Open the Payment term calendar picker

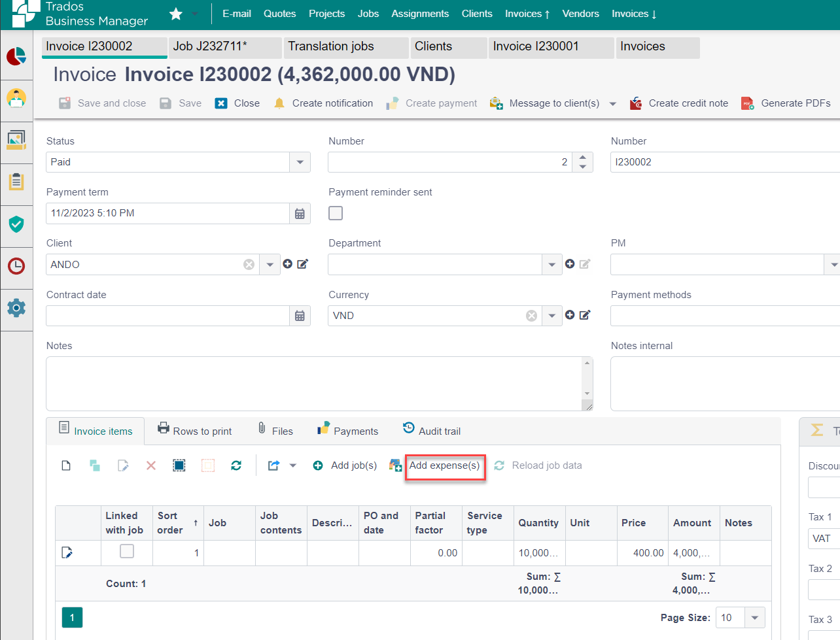point(300,214)
